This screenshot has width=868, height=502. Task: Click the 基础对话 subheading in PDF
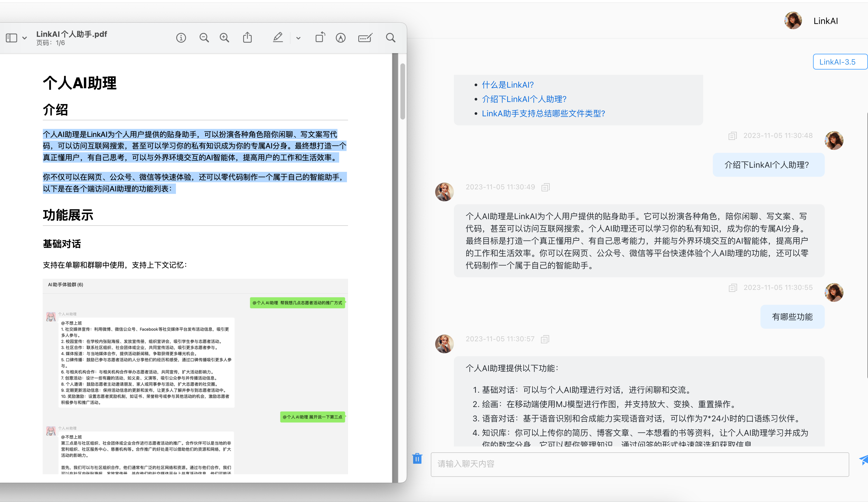[62, 244]
